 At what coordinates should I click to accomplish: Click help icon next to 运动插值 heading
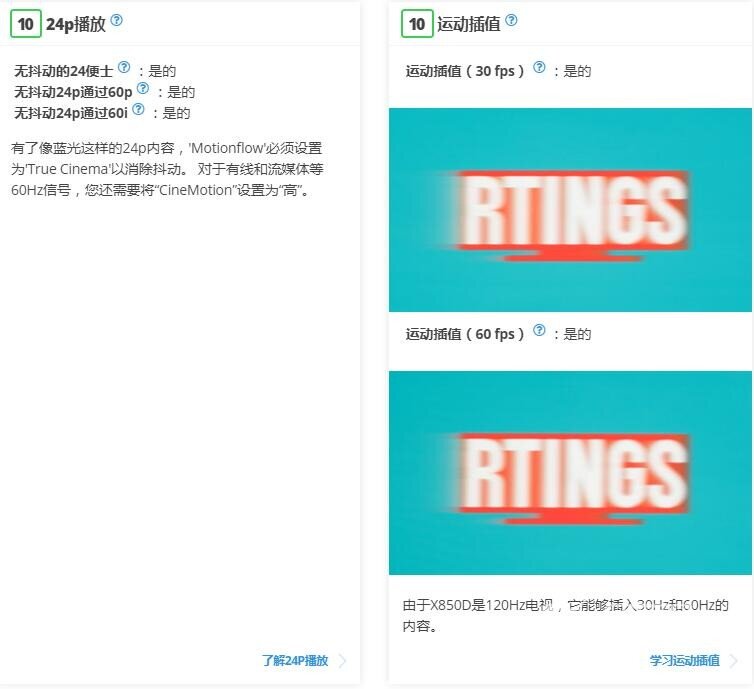(x=512, y=20)
